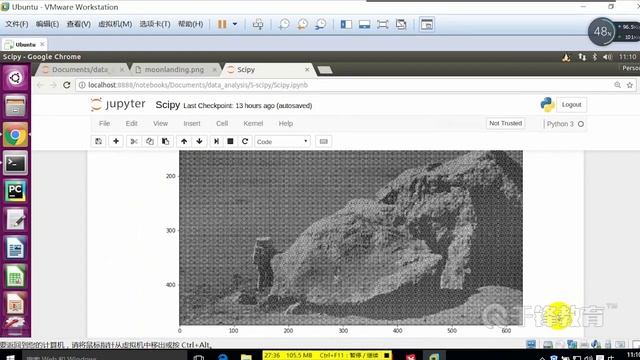This screenshot has width=640, height=360.
Task: Go back in Chrome history
Action: (x=40, y=85)
